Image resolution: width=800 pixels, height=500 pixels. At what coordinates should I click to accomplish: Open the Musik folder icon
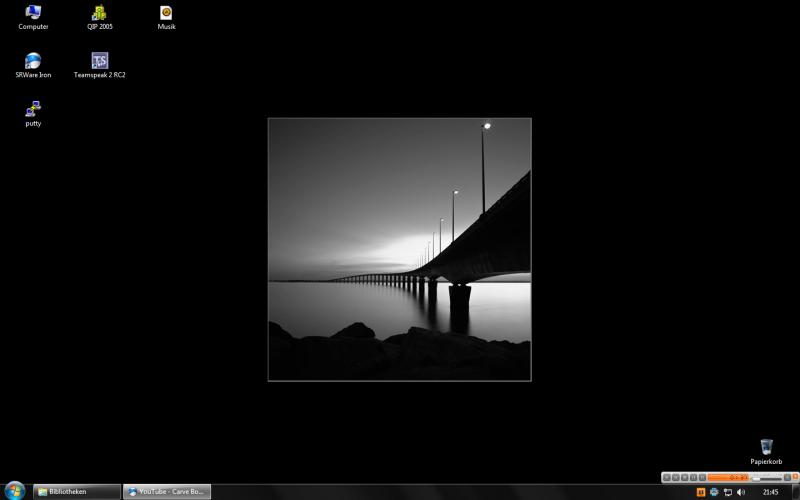pos(166,14)
